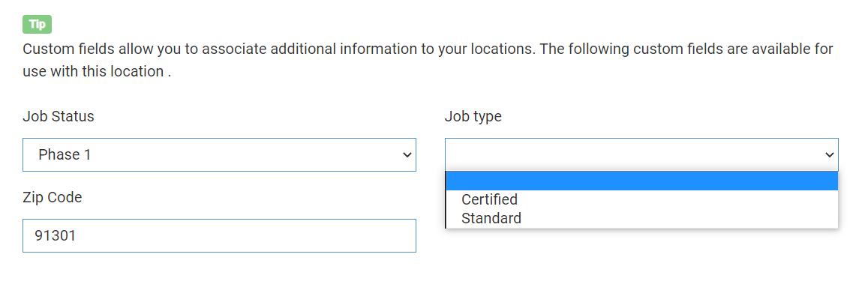The image size is (868, 302).
Task: Click the word Certified in the list
Action: [x=490, y=199]
